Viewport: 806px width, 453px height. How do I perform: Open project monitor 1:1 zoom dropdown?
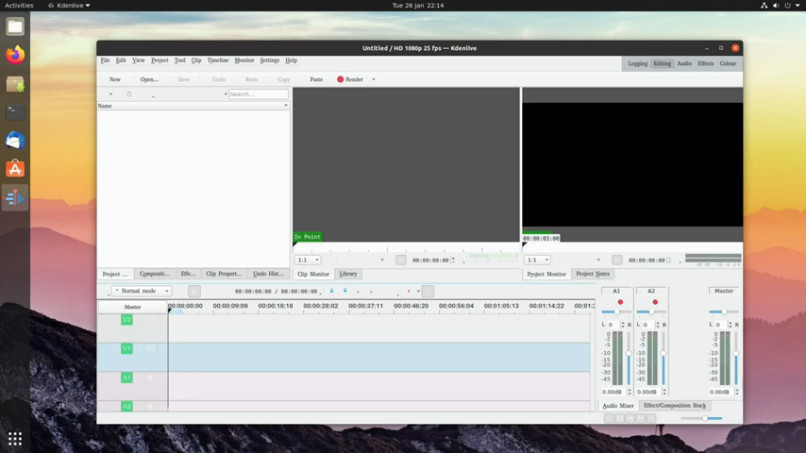click(538, 260)
